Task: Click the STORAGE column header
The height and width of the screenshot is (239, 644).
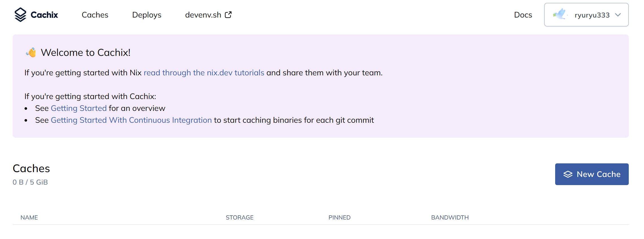Action: pyautogui.click(x=239, y=218)
